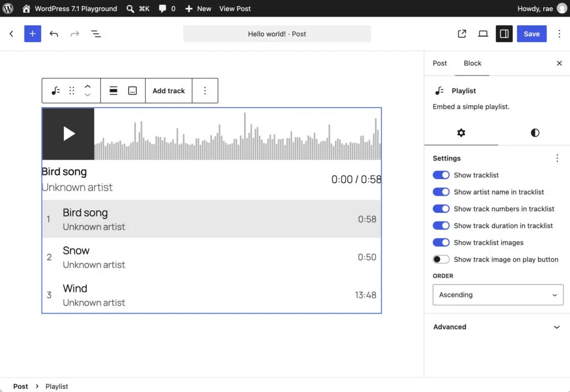
Task: Open block toolbar more options
Action: click(205, 91)
